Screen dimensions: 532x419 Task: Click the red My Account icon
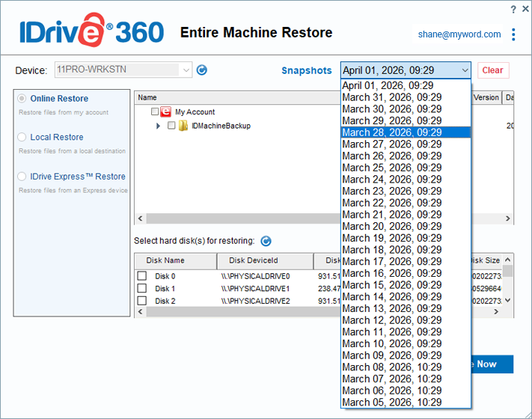pyautogui.click(x=166, y=112)
